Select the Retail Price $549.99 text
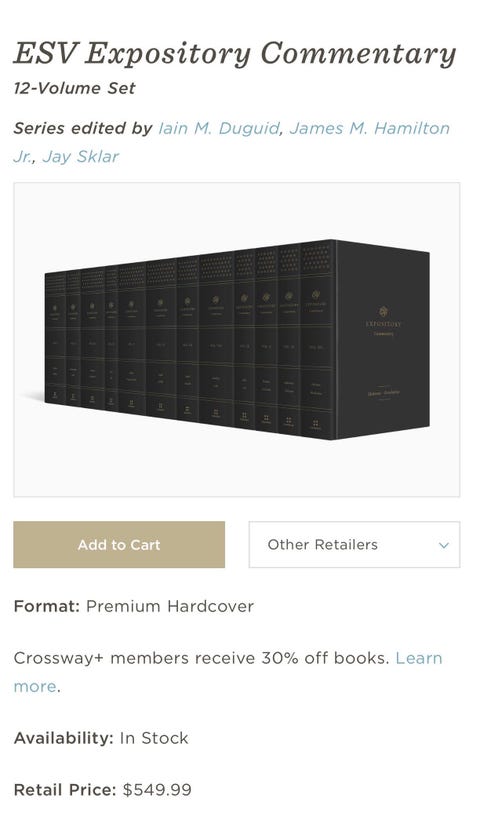 coord(103,790)
